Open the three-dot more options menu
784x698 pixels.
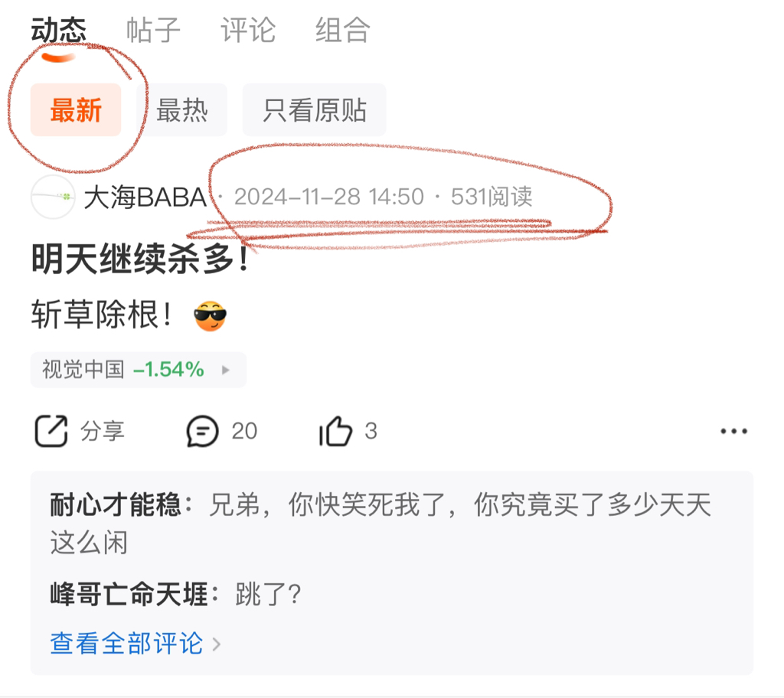click(733, 431)
